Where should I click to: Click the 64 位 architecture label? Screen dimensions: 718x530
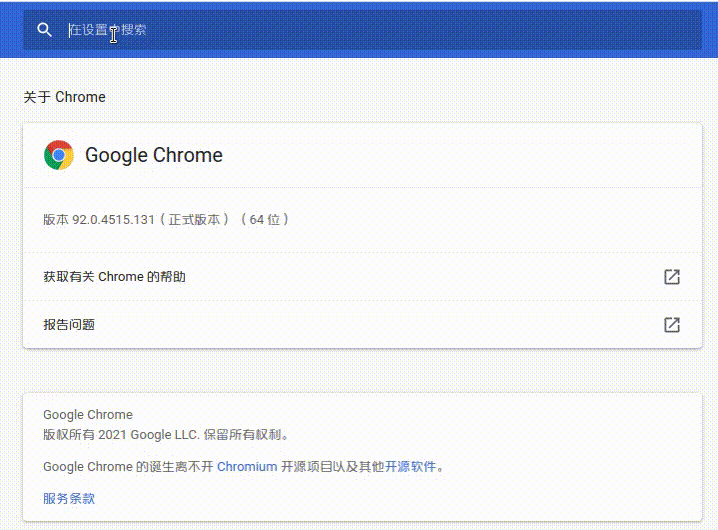265,219
